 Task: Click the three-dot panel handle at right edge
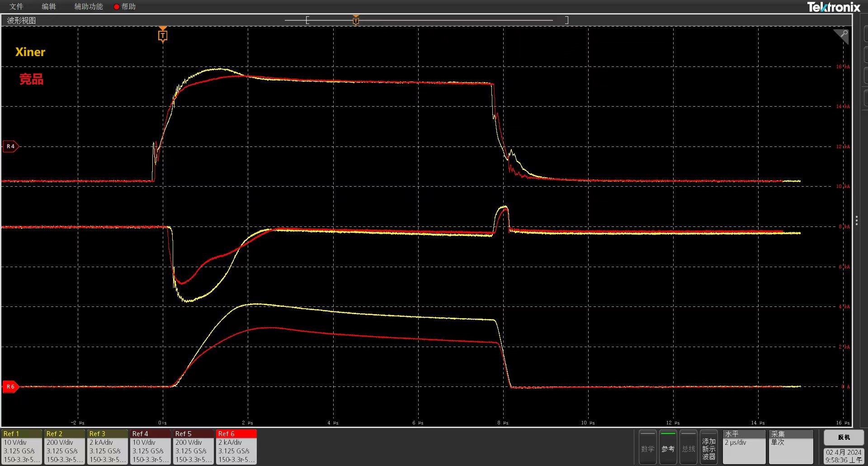point(856,220)
